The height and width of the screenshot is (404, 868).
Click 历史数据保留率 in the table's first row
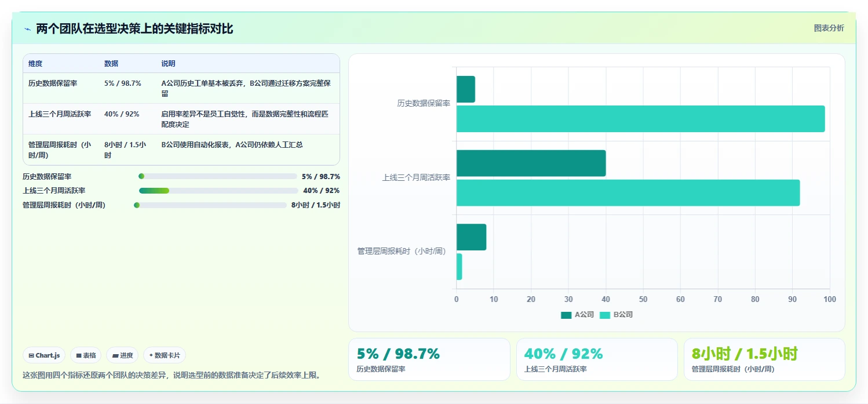[x=53, y=83]
